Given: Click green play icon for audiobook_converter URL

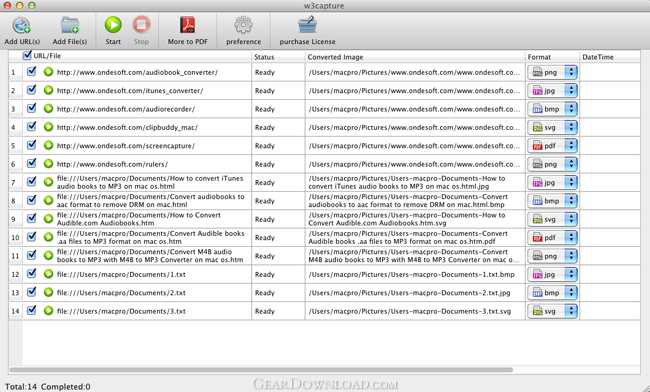Looking at the screenshot, I should coord(49,72).
